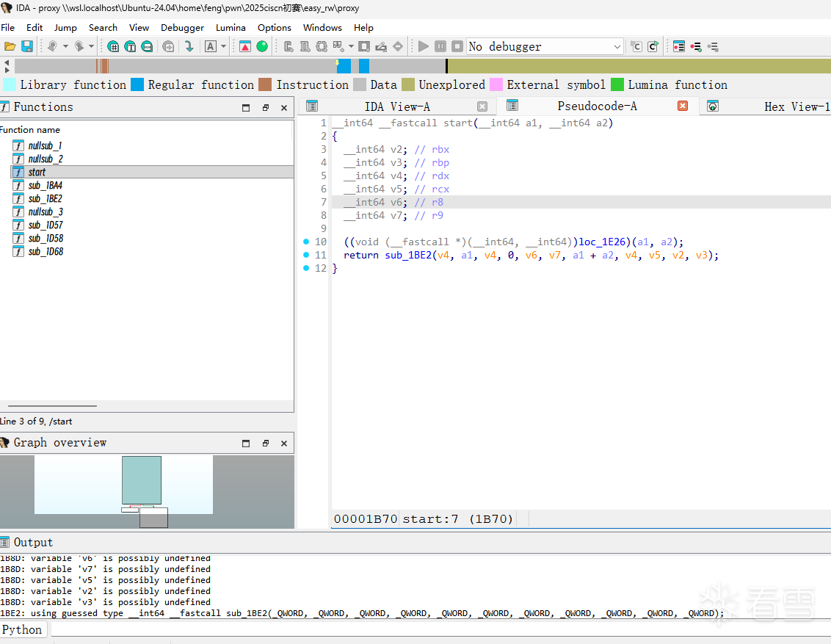Click the Save database floppy icon
The width and height of the screenshot is (831, 644).
pyautogui.click(x=27, y=46)
